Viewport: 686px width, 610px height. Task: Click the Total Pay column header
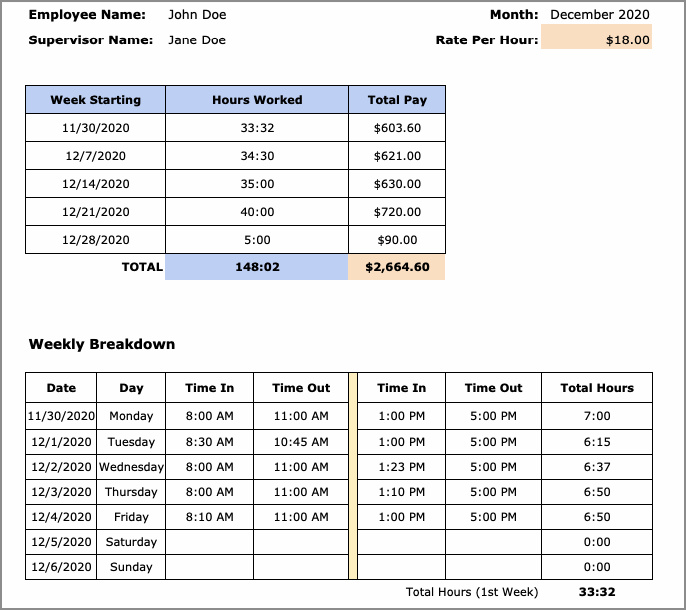point(397,99)
